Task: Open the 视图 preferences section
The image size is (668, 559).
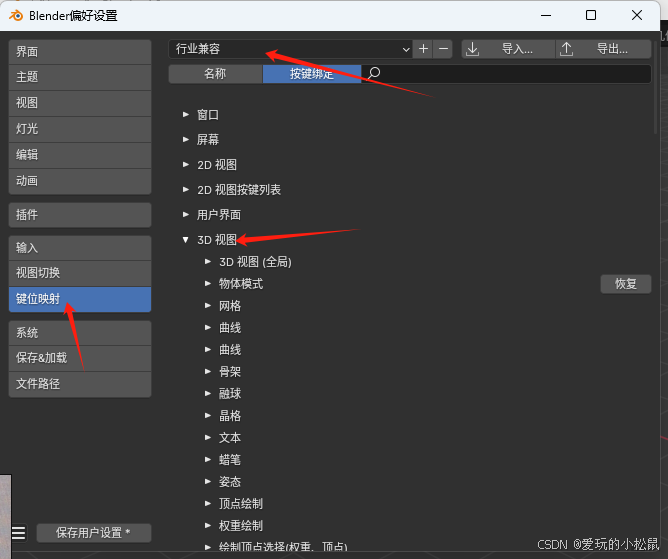Action: [x=80, y=103]
